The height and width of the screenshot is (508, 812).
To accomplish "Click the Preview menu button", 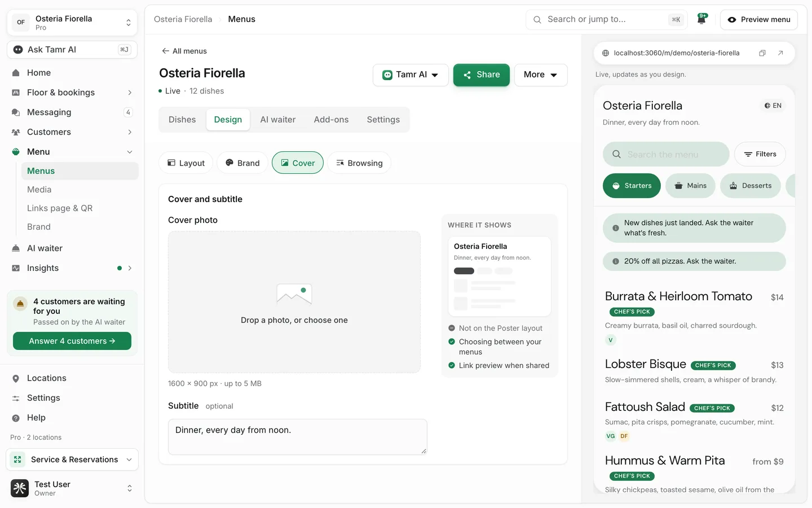I will coord(759,20).
